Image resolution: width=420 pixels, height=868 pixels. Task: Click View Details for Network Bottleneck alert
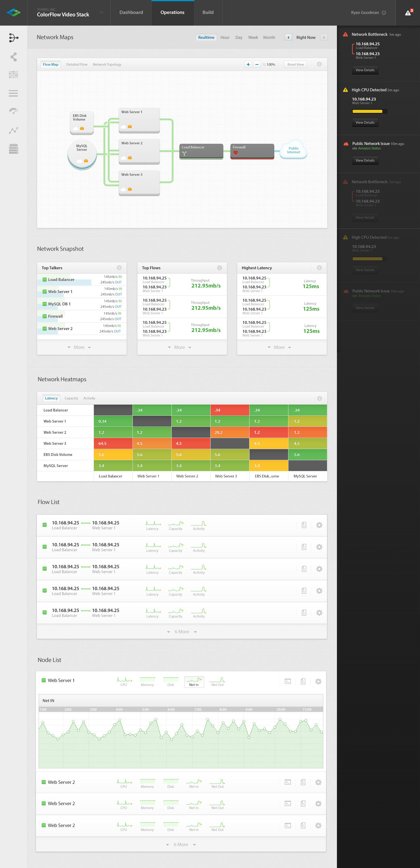(365, 70)
